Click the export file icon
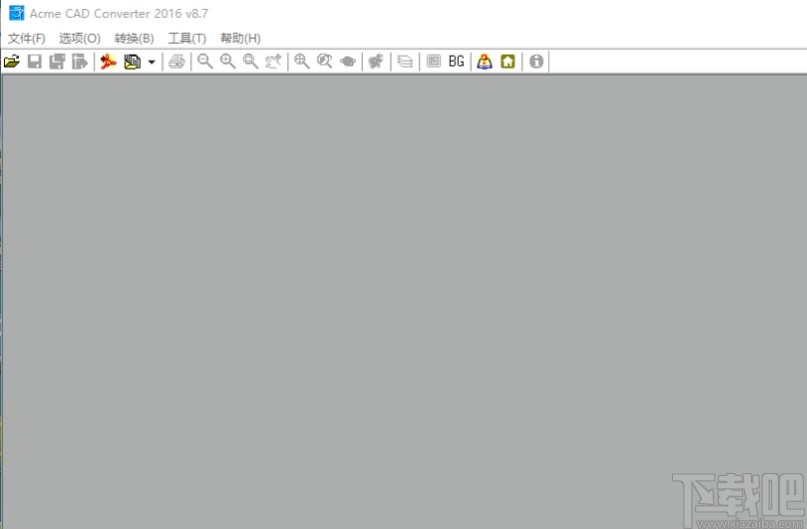This screenshot has width=807, height=529. point(80,62)
